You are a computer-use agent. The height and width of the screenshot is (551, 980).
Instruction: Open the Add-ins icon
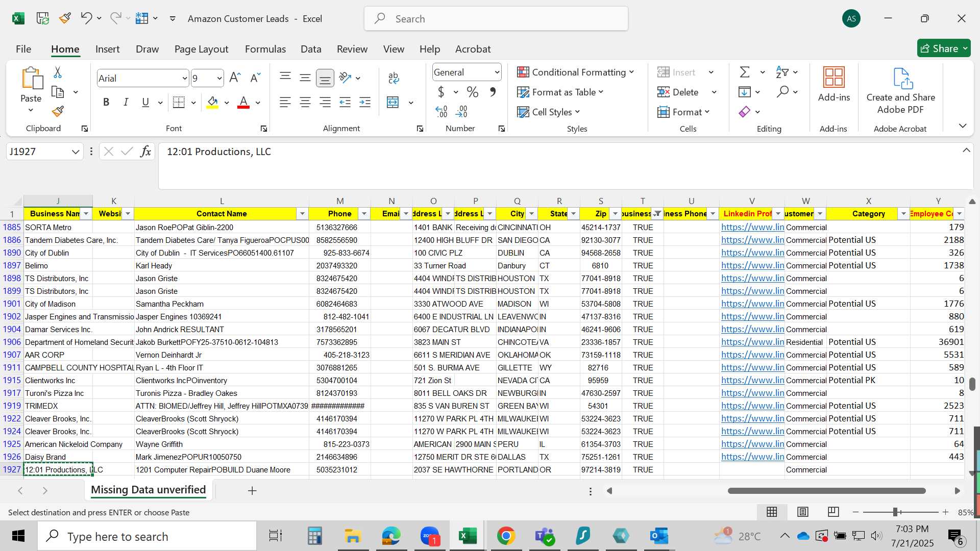pyautogui.click(x=834, y=77)
